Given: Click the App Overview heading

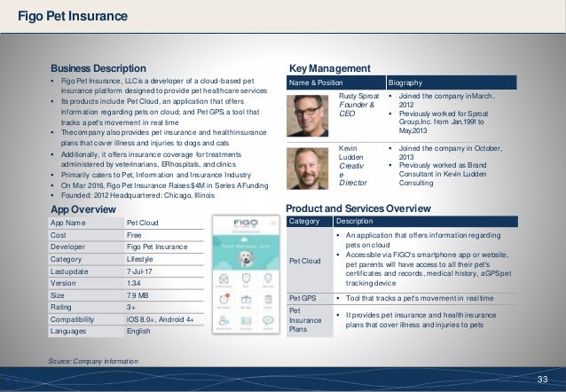Looking at the screenshot, I should tap(83, 209).
